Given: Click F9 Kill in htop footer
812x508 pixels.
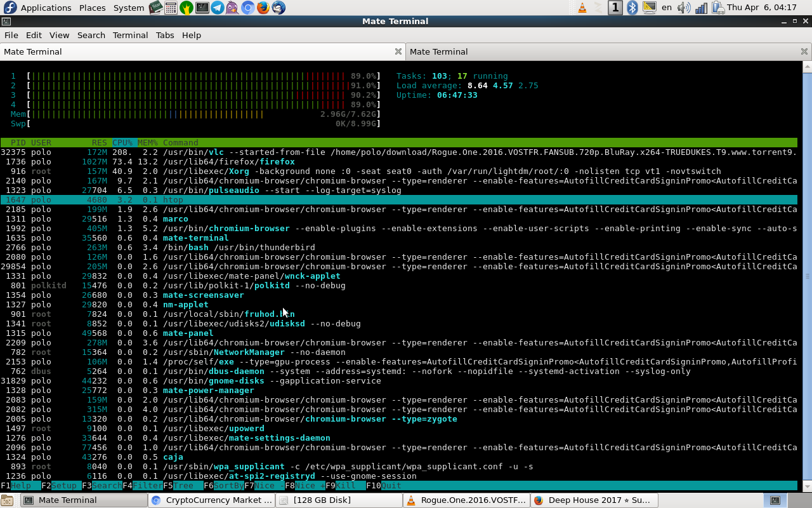Looking at the screenshot, I should click(x=346, y=486).
